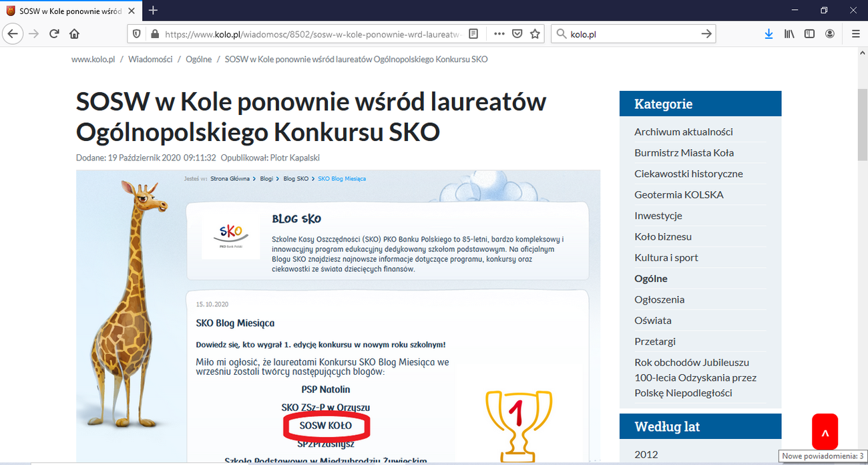Reload the current page
This screenshot has width=868, height=465.
click(54, 33)
